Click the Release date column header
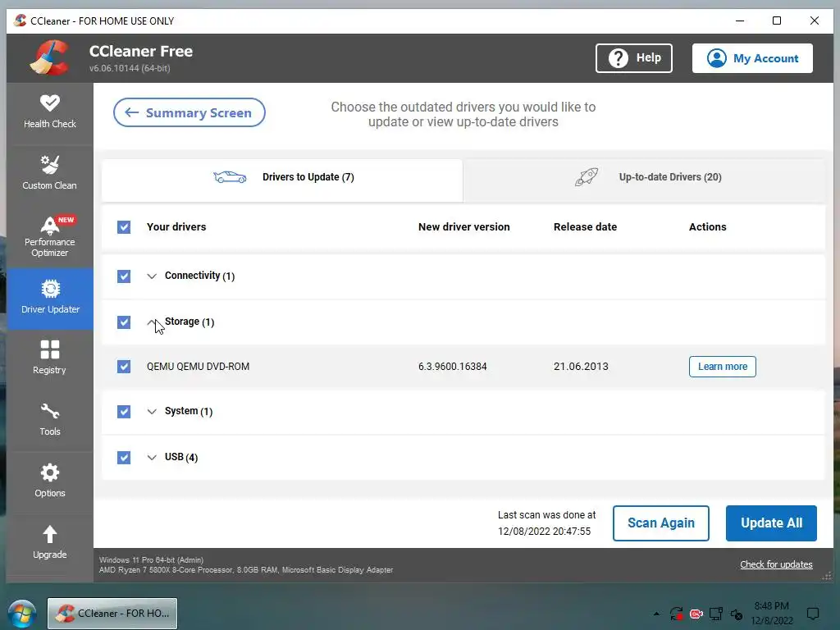The image size is (840, 630). pos(585,227)
